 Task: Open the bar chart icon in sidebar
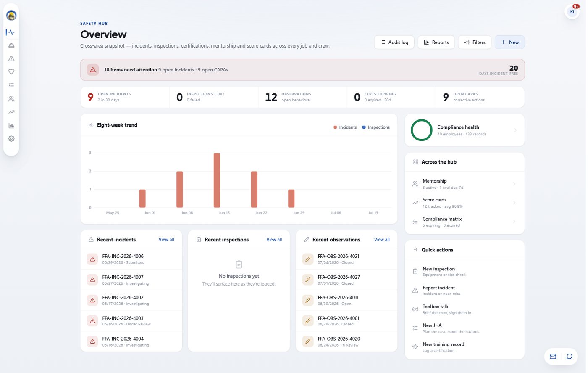click(11, 126)
